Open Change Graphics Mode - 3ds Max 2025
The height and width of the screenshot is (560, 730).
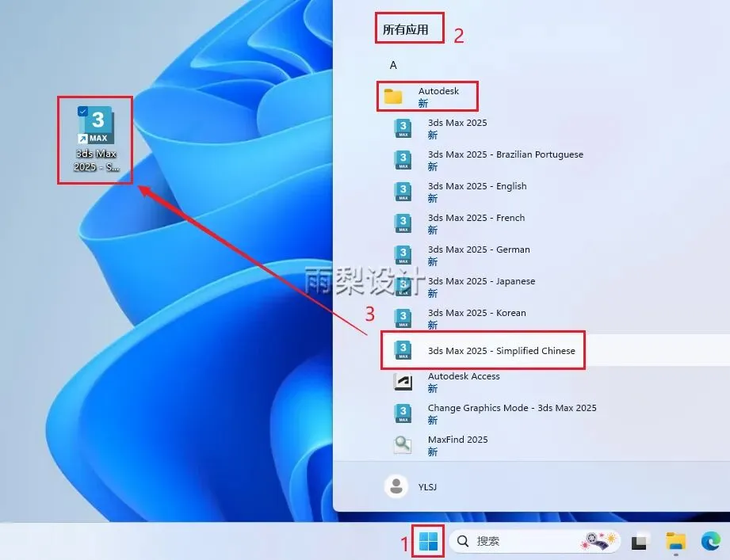512,408
